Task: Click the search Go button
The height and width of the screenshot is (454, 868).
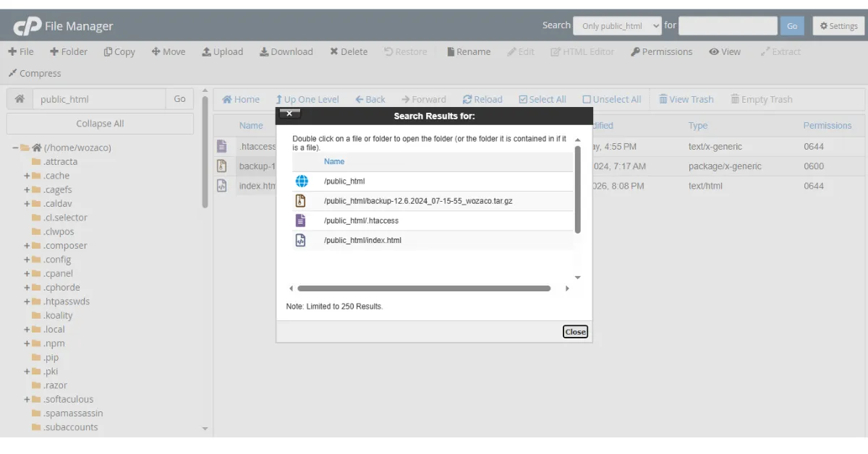Action: 792,26
